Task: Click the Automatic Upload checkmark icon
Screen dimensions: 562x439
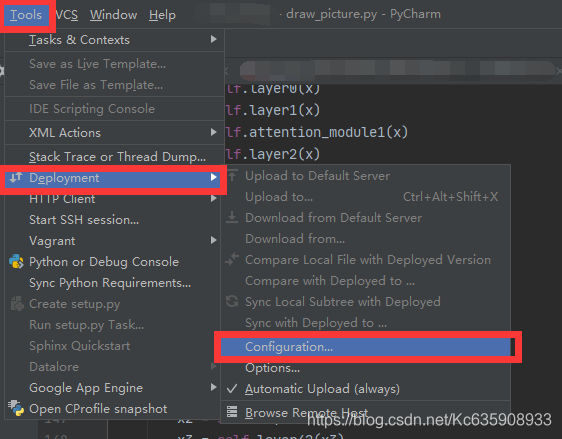Action: pyautogui.click(x=232, y=388)
